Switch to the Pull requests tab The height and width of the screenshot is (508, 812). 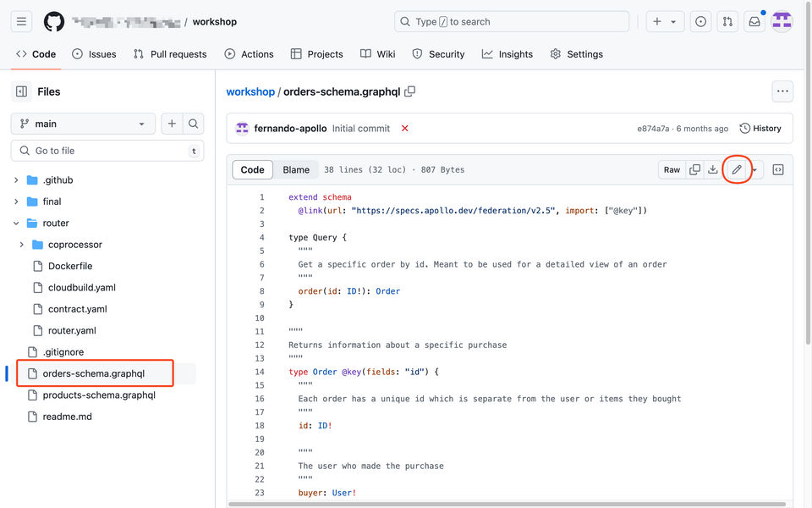[170, 54]
